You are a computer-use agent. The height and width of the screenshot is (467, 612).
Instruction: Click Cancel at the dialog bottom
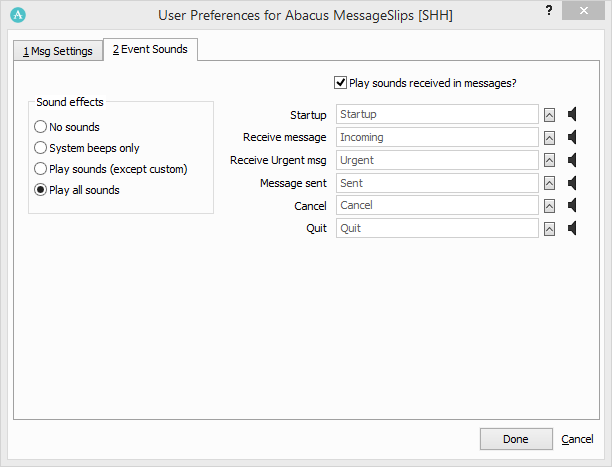pos(577,439)
